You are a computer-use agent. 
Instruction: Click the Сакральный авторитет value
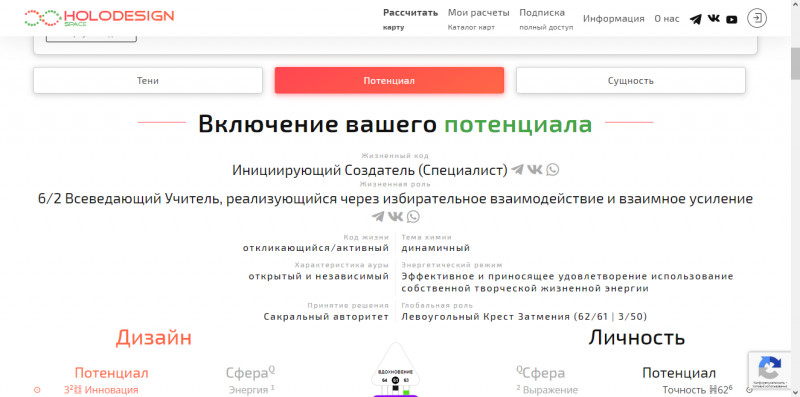pos(326,317)
